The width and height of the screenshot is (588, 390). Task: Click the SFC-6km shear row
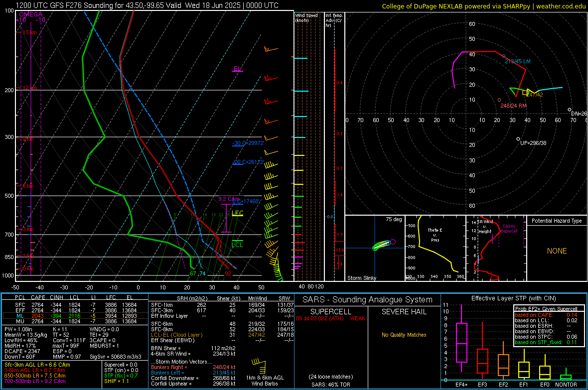pyautogui.click(x=222, y=324)
